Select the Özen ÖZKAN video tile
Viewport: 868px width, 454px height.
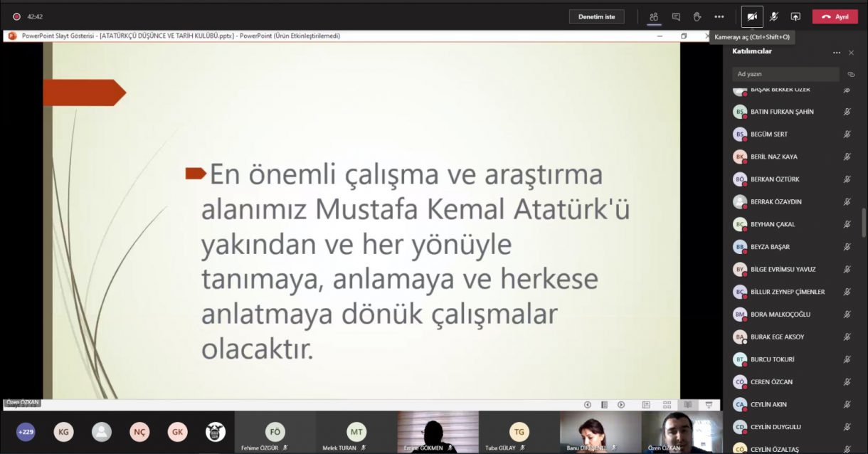[x=682, y=432]
